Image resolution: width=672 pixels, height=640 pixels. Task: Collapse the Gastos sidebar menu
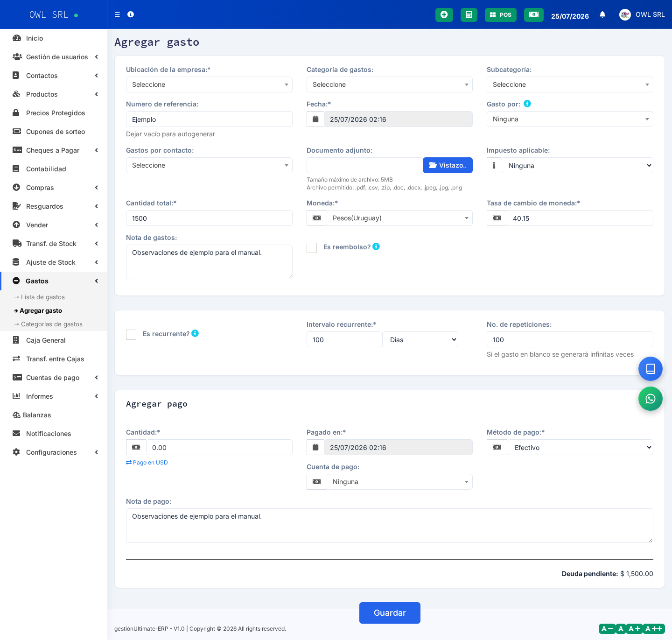54,281
